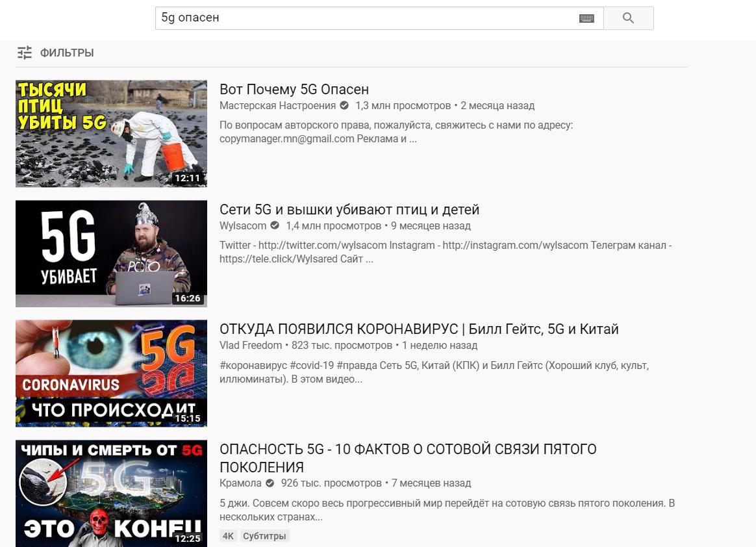Go to Крамола channel
Image resolution: width=756 pixels, height=547 pixels.
coord(240,483)
